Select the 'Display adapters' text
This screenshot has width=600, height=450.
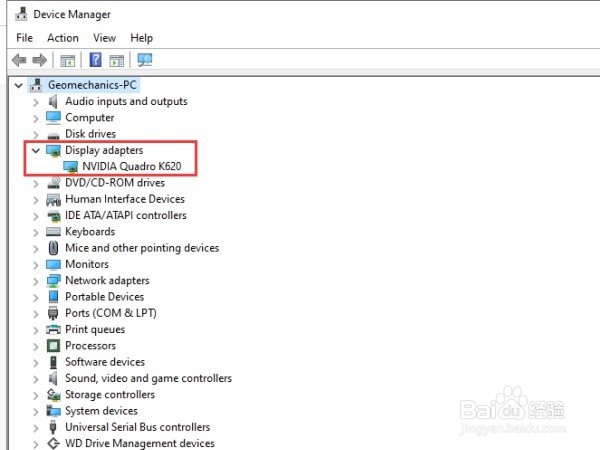104,150
